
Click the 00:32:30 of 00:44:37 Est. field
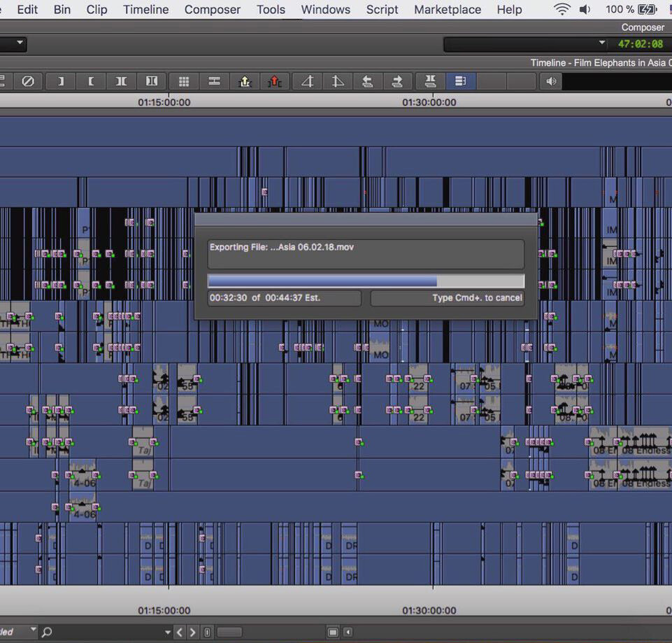click(x=284, y=297)
